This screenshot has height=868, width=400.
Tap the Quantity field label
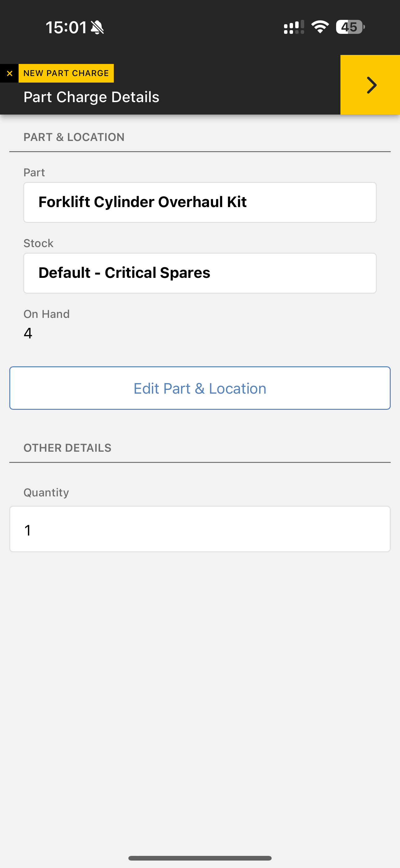coord(46,493)
